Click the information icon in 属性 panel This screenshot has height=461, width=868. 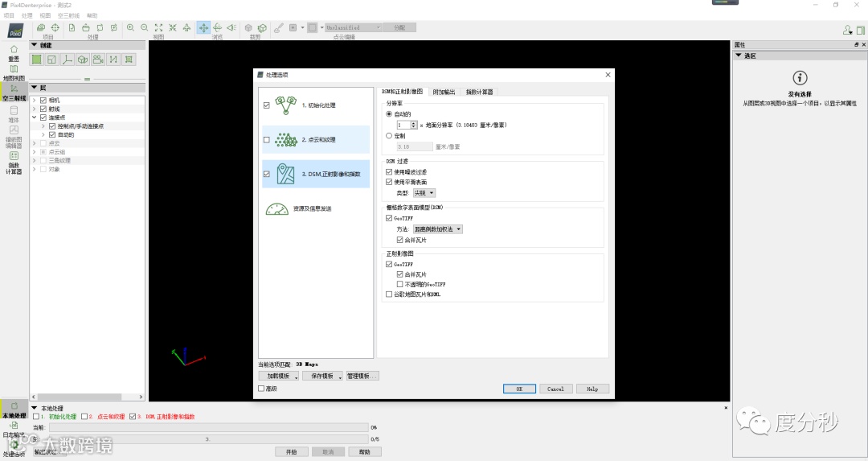coord(800,77)
